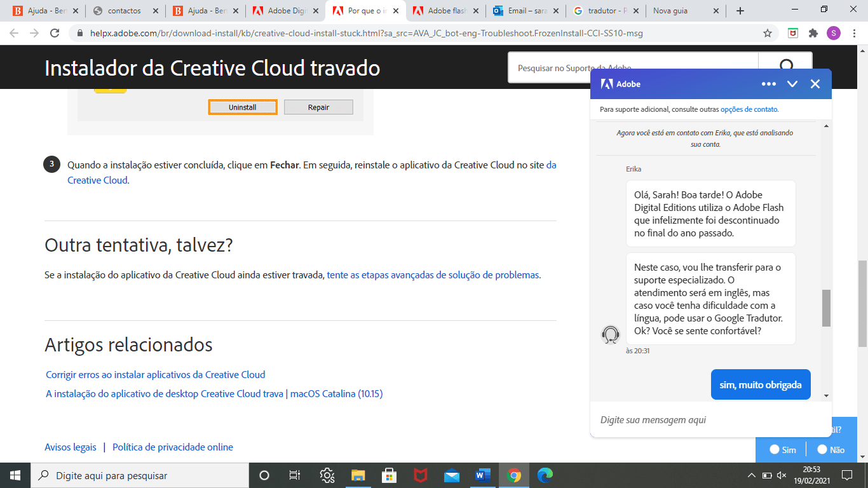This screenshot has height=488, width=868.
Task: Open 'Avisos legais' footer link
Action: pos(71,447)
